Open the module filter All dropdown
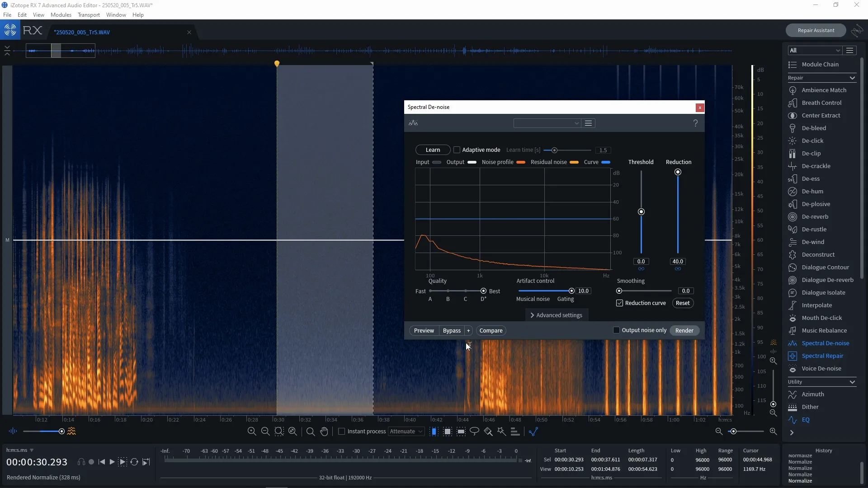 815,50
